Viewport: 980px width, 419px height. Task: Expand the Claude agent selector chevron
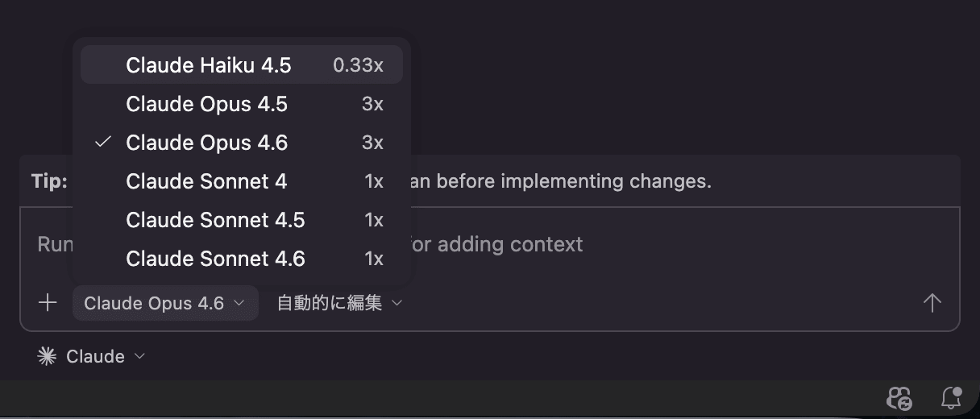[139, 356]
